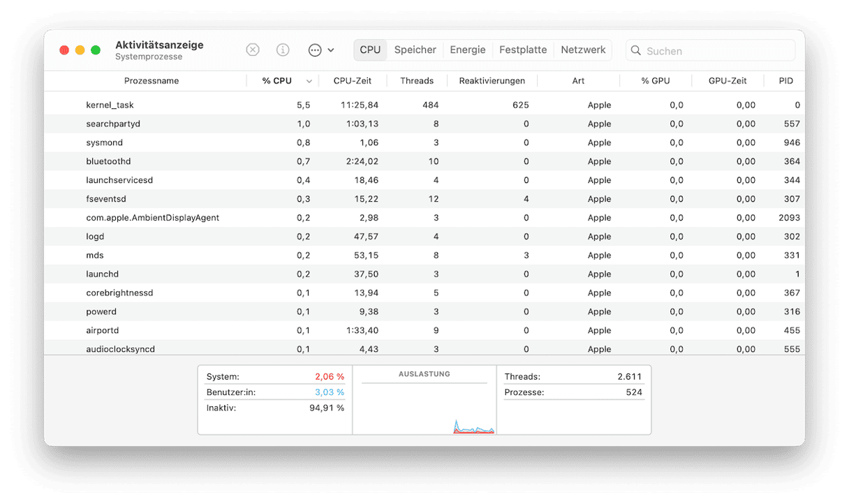Screen dimensions: 849x504
Task: Select the Festplatte tab
Action: pyautogui.click(x=523, y=50)
